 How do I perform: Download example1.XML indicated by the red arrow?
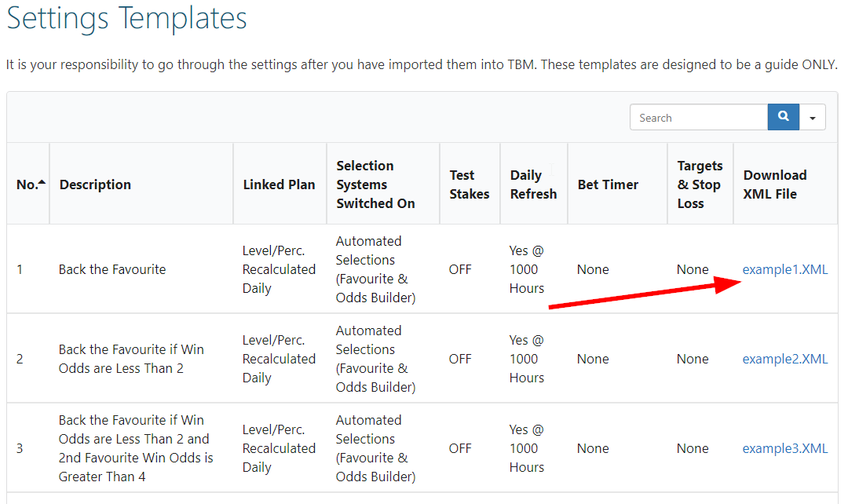(785, 269)
